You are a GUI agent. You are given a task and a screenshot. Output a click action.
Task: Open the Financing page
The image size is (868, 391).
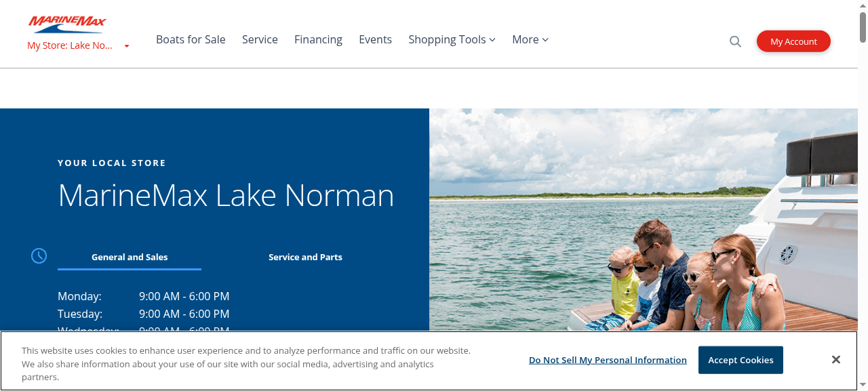318,39
